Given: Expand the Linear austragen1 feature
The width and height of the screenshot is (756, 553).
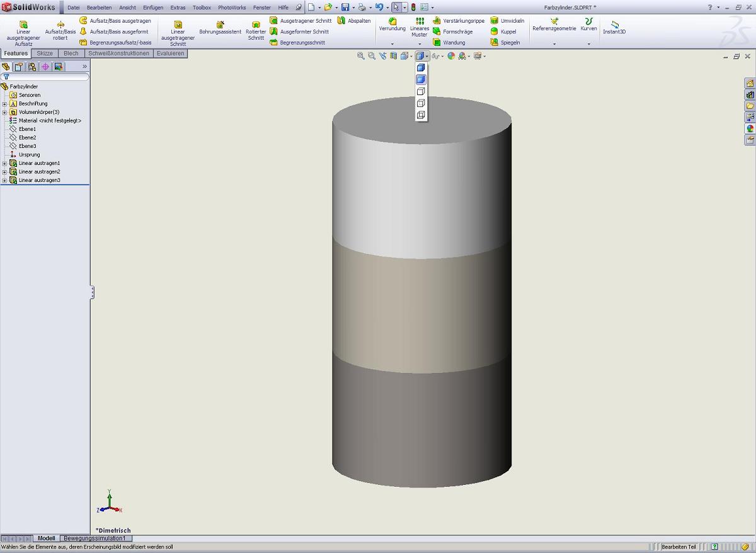Looking at the screenshot, I should click(x=4, y=163).
